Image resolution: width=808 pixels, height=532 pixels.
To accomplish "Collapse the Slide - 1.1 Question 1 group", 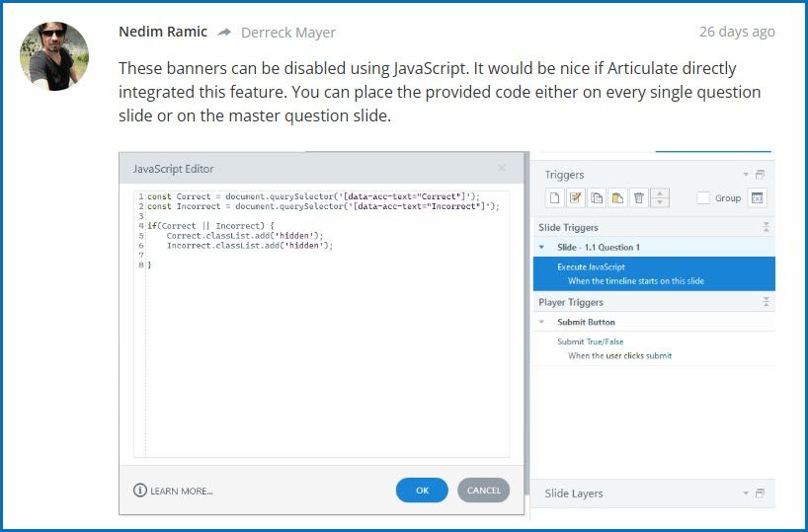I will pos(542,247).
